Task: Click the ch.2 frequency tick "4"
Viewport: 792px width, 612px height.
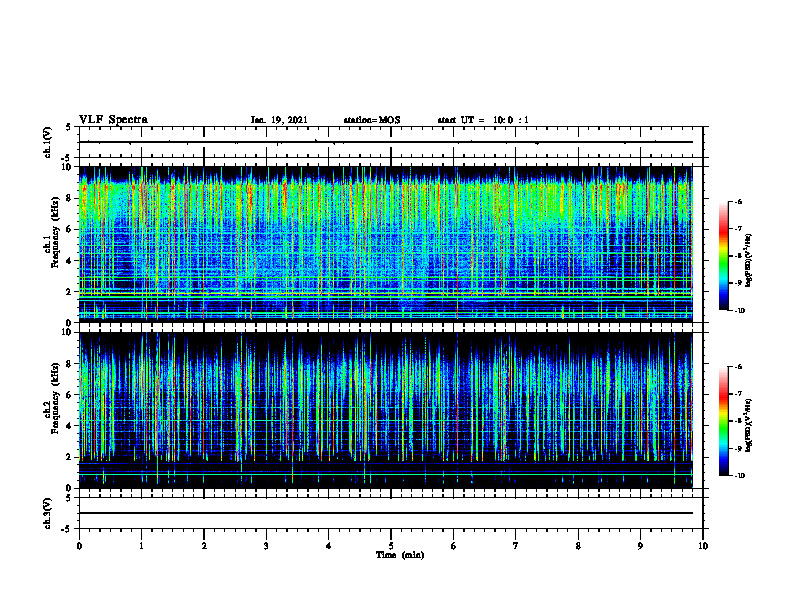Action: (x=70, y=426)
